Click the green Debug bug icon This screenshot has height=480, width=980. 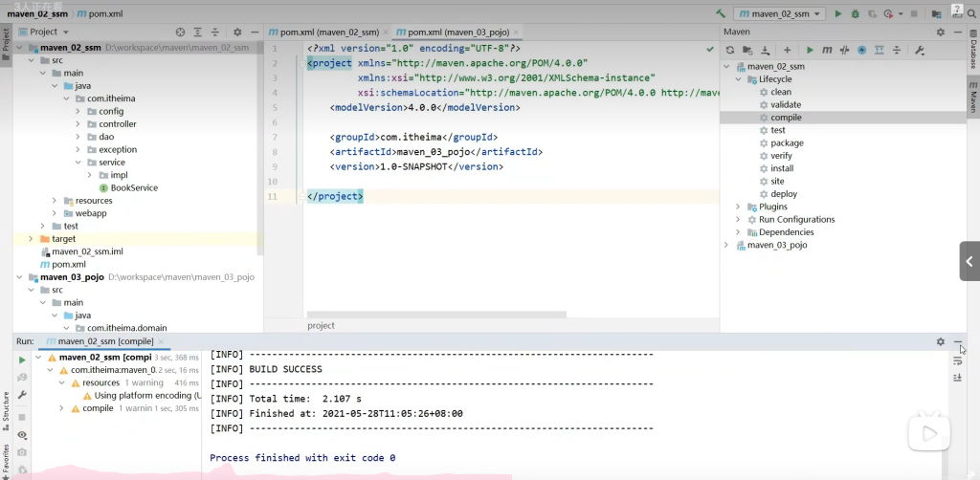point(855,13)
